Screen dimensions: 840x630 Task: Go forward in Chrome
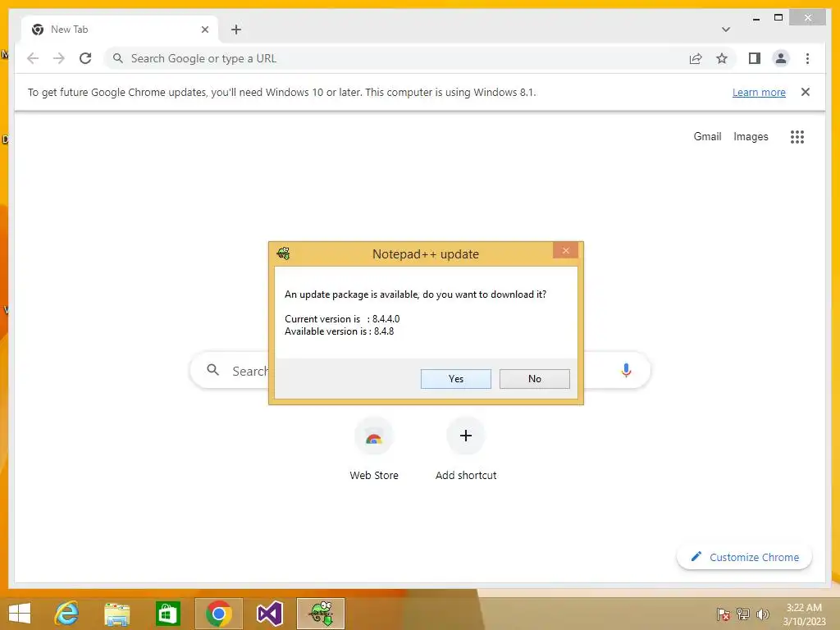(59, 58)
